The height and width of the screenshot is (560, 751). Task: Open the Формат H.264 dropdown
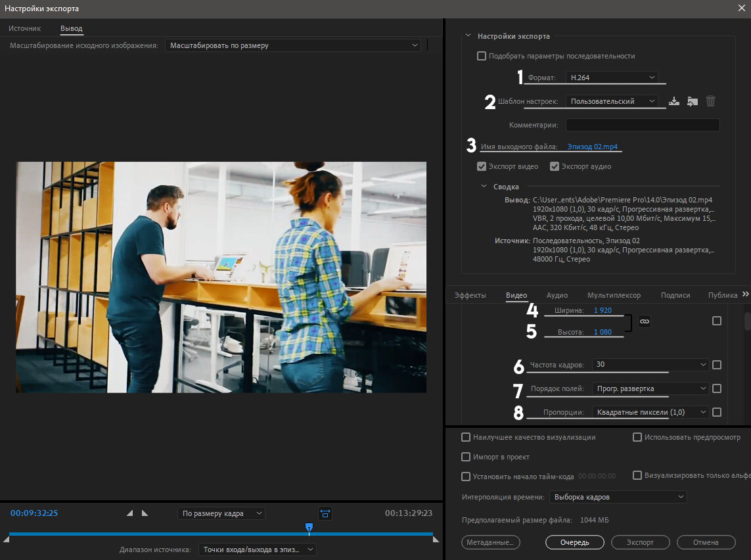click(612, 78)
